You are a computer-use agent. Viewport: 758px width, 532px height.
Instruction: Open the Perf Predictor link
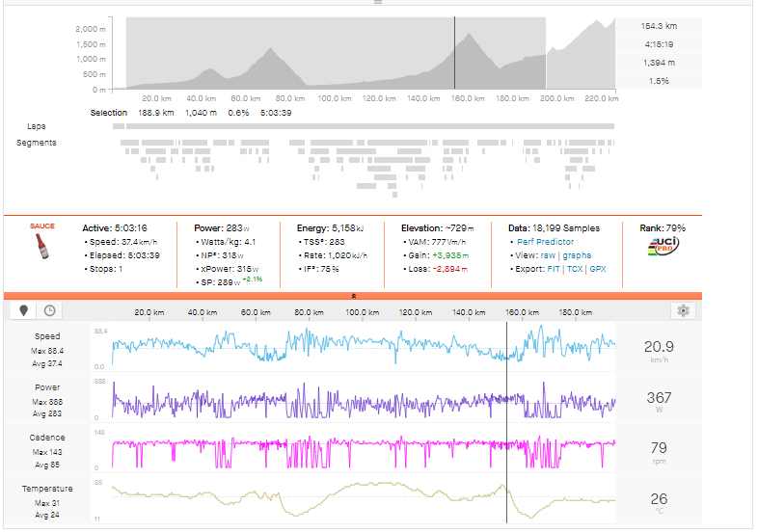[x=548, y=241]
